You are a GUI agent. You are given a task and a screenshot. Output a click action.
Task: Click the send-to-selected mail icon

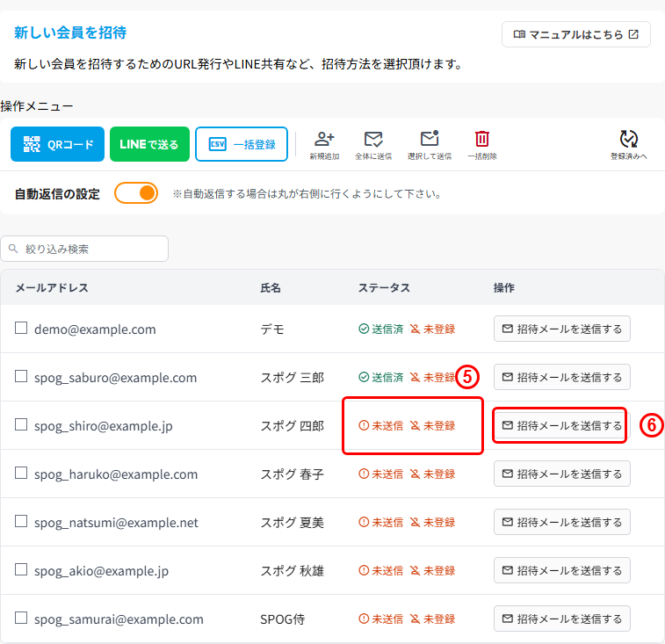click(430, 145)
